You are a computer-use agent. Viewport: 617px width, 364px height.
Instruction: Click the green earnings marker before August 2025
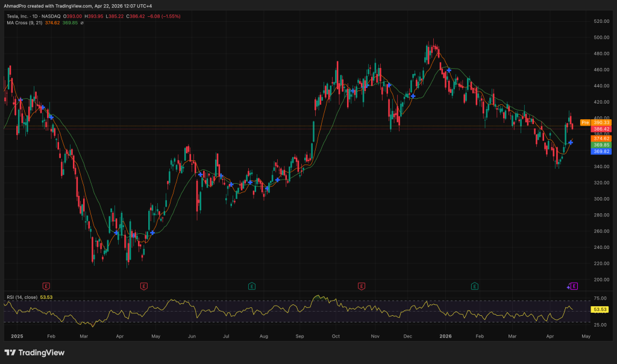(x=251, y=286)
